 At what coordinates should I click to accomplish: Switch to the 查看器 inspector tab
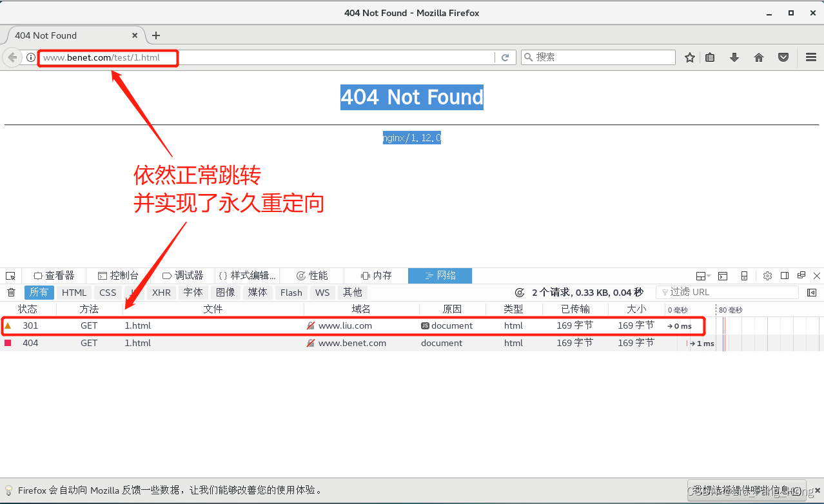[x=54, y=276]
